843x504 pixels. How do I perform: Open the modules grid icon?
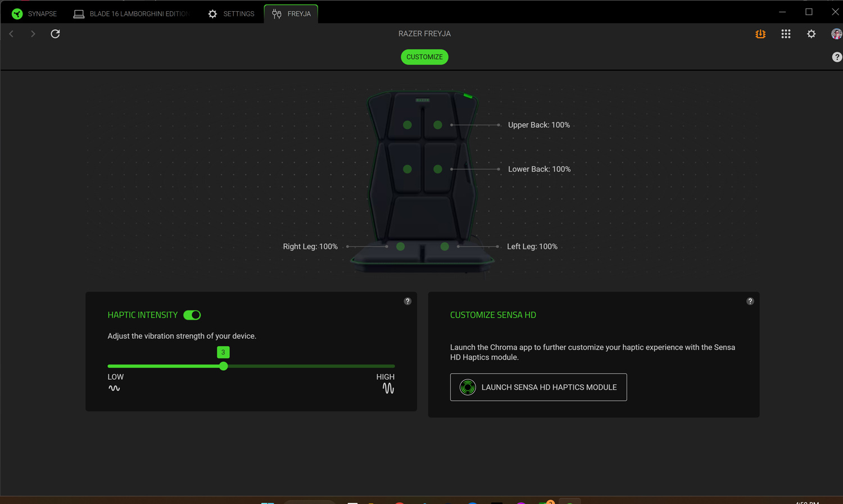coord(786,34)
